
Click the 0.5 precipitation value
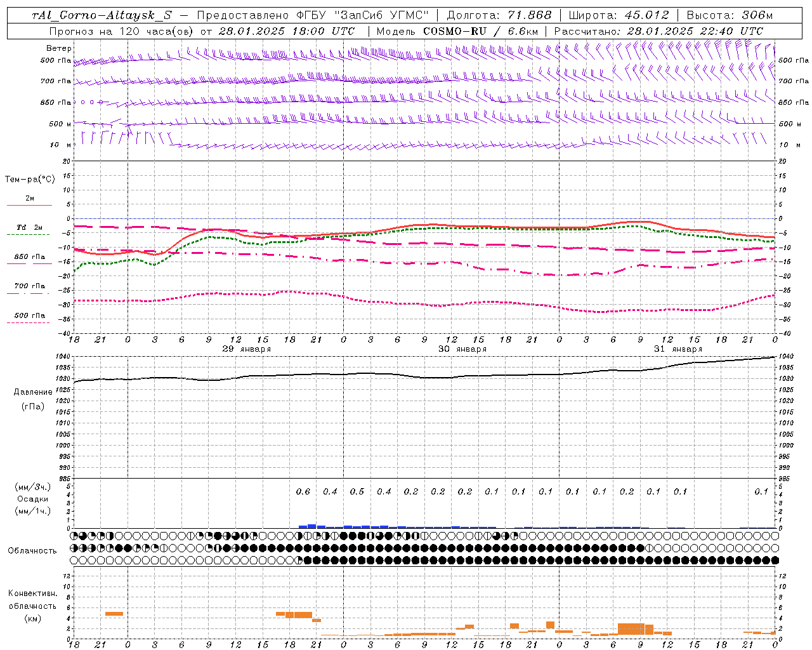coord(357,491)
